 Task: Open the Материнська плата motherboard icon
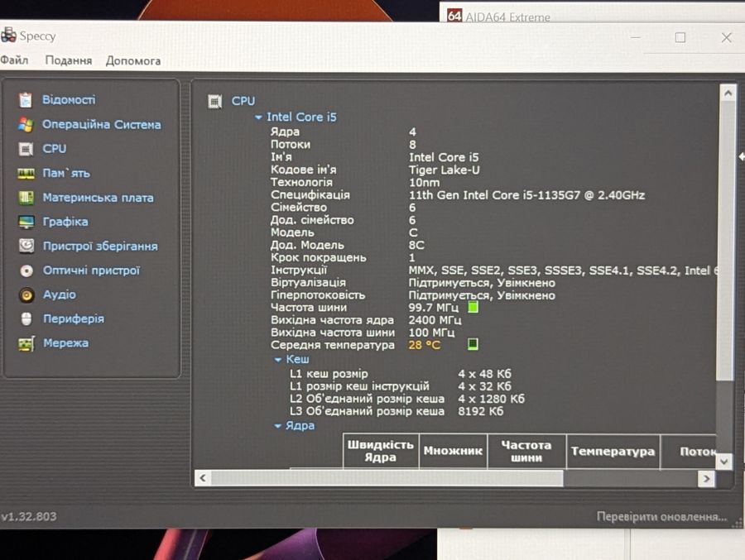(x=26, y=198)
